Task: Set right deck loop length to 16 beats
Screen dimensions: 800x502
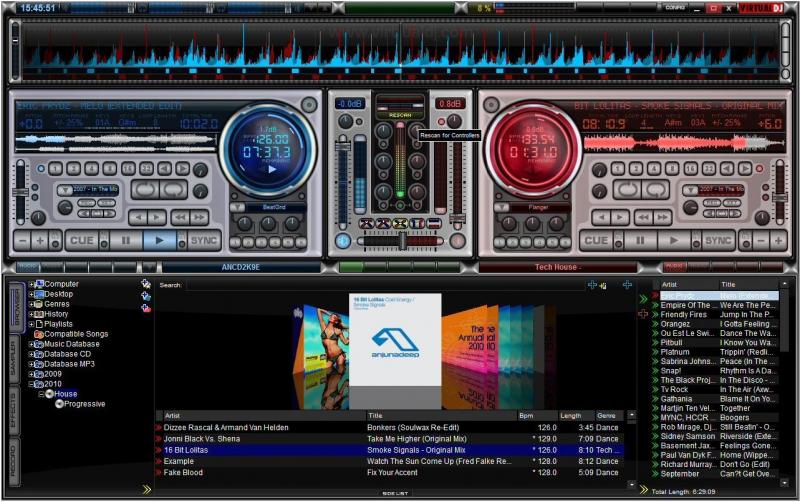Action: pyautogui.click(x=690, y=169)
